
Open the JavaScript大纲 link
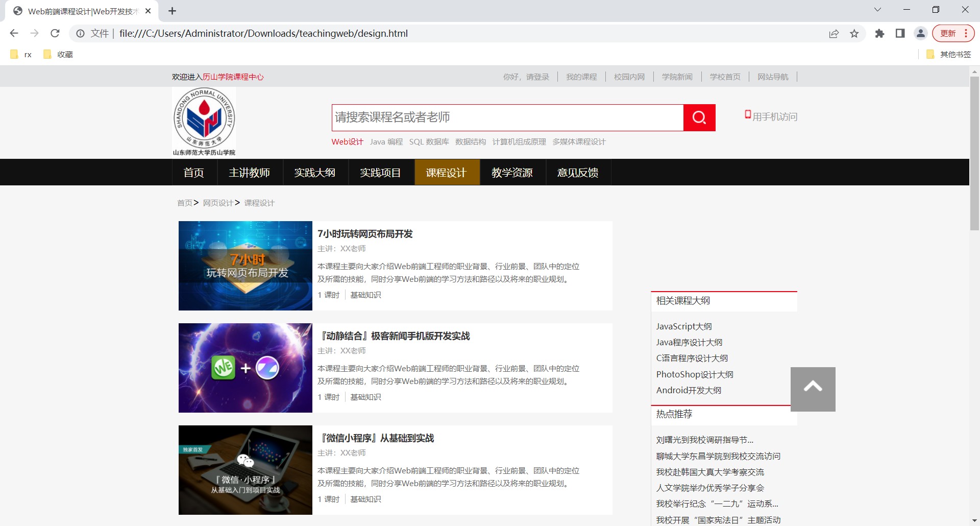684,326
